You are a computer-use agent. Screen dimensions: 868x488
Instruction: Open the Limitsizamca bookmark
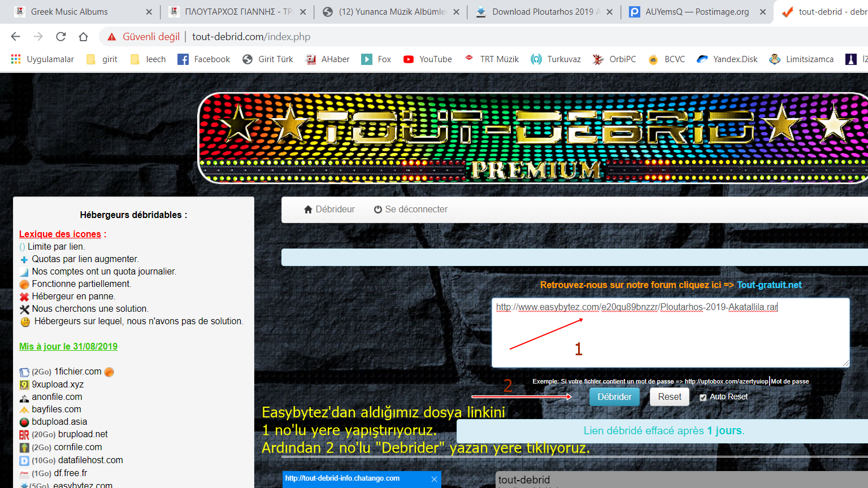(x=801, y=59)
